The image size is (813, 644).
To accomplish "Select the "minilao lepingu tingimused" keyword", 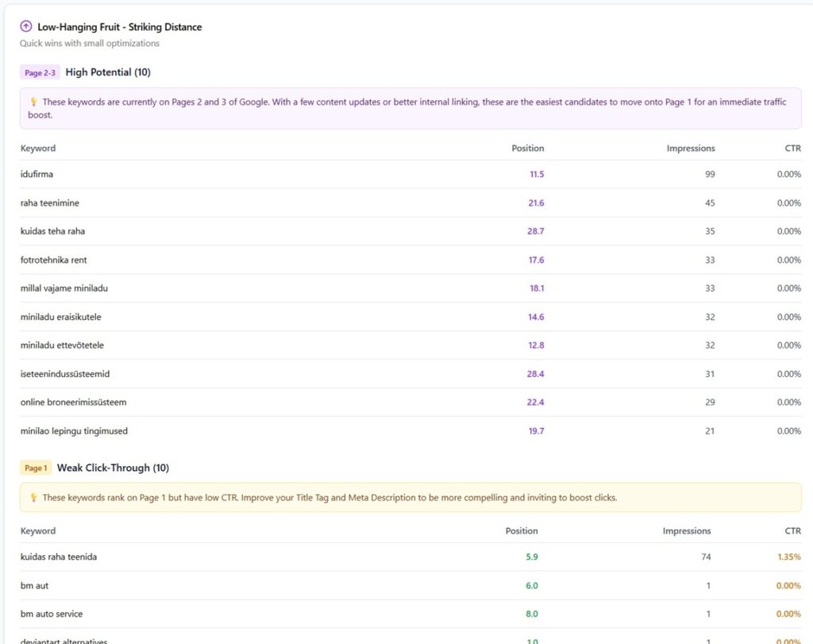I will click(74, 431).
